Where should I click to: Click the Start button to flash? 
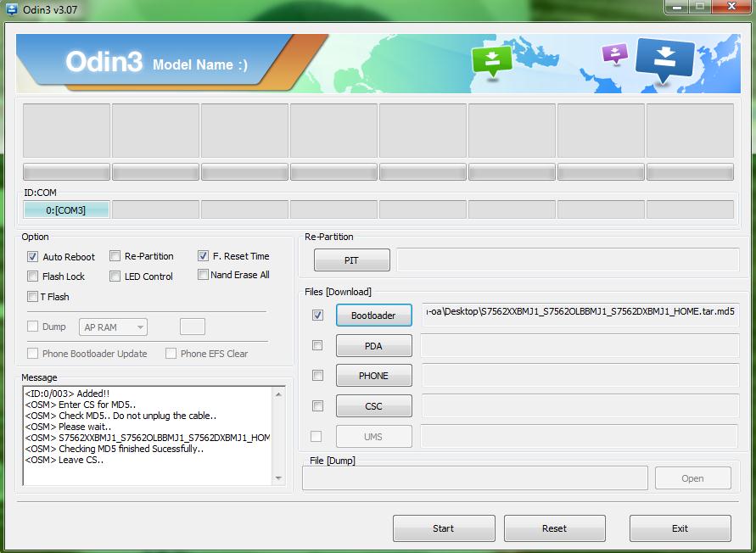[444, 528]
